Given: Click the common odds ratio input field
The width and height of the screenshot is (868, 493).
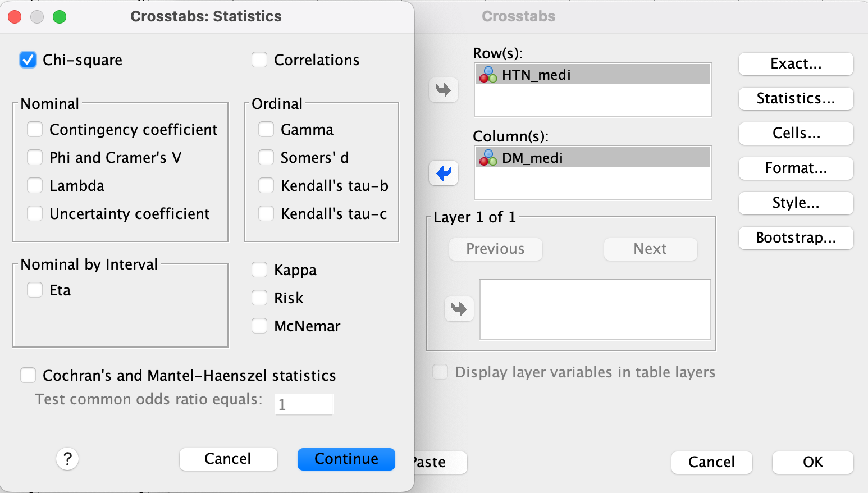Looking at the screenshot, I should coord(304,404).
